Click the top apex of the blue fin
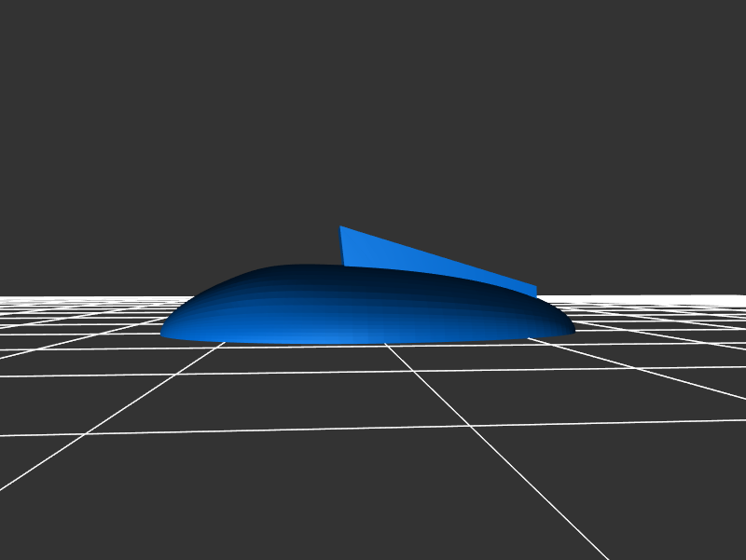 [x=341, y=228]
